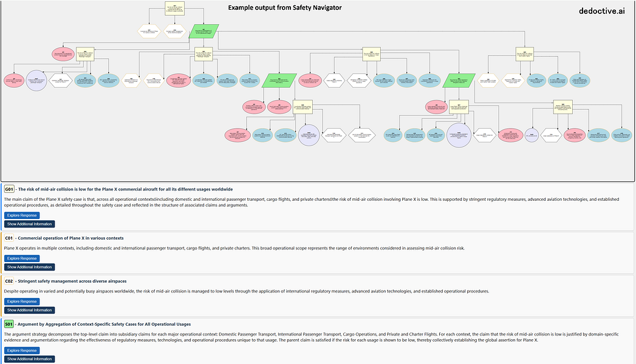
Task: Click the C02 identifier badge in the list
Action: (x=9, y=281)
